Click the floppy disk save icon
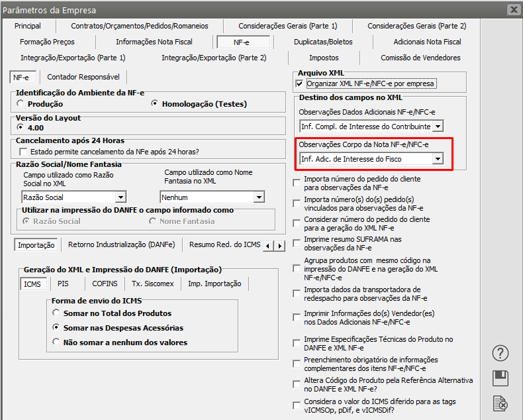 (501, 378)
